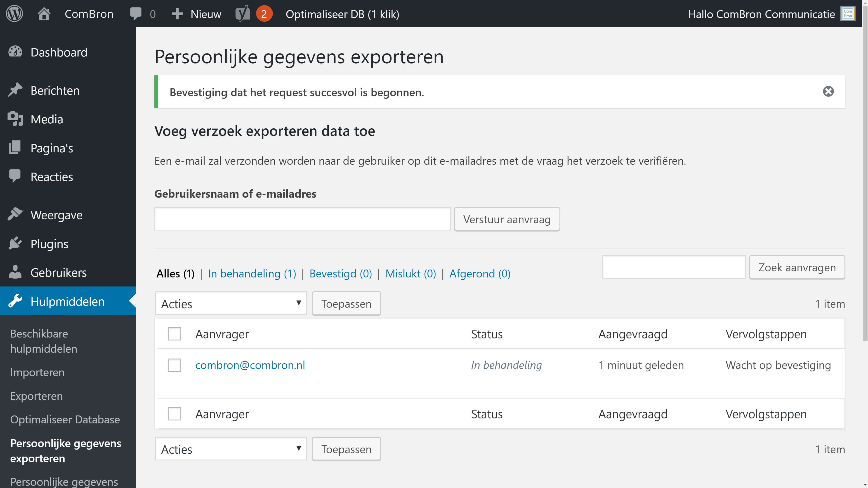Check the select-all box in table footer

tap(174, 414)
